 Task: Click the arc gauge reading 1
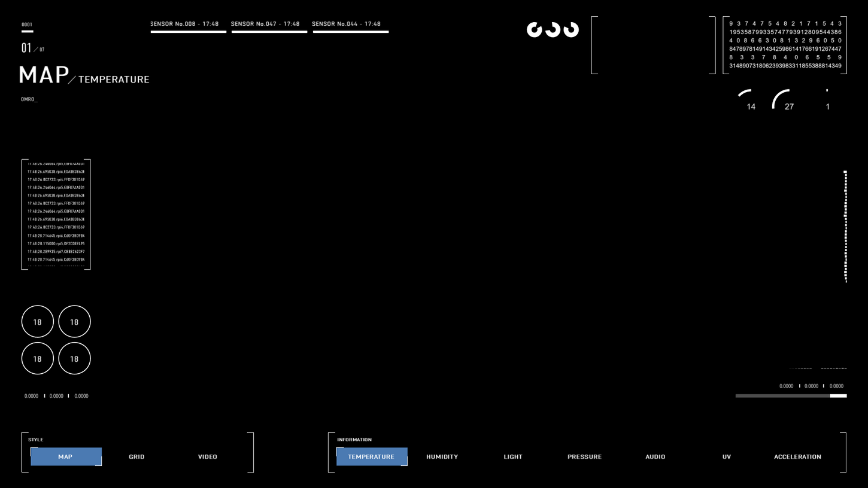click(828, 100)
